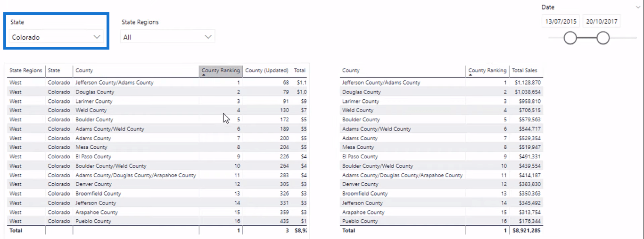
Task: Select Boulder County in left table
Action: [x=94, y=119]
